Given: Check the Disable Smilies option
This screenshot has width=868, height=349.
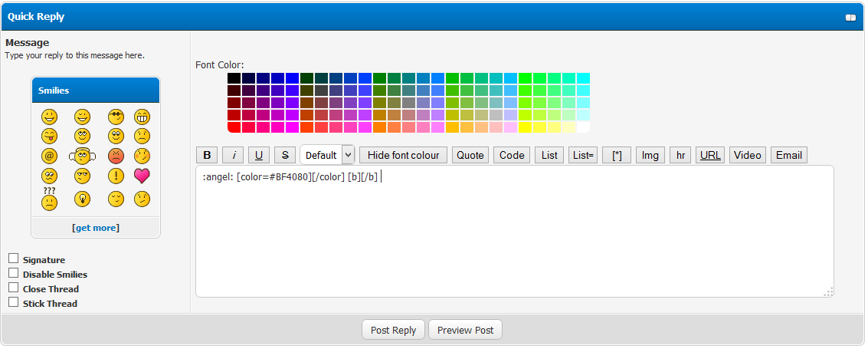Looking at the screenshot, I should 13,273.
